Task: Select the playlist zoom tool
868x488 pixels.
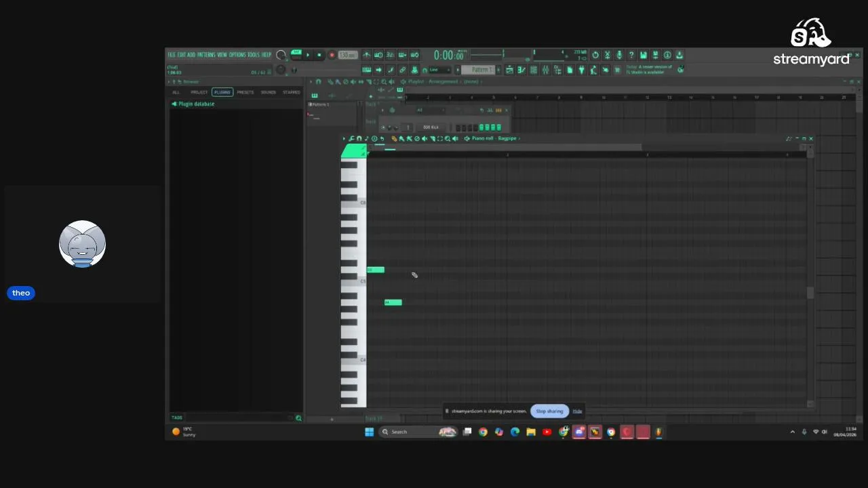Action: (x=384, y=82)
